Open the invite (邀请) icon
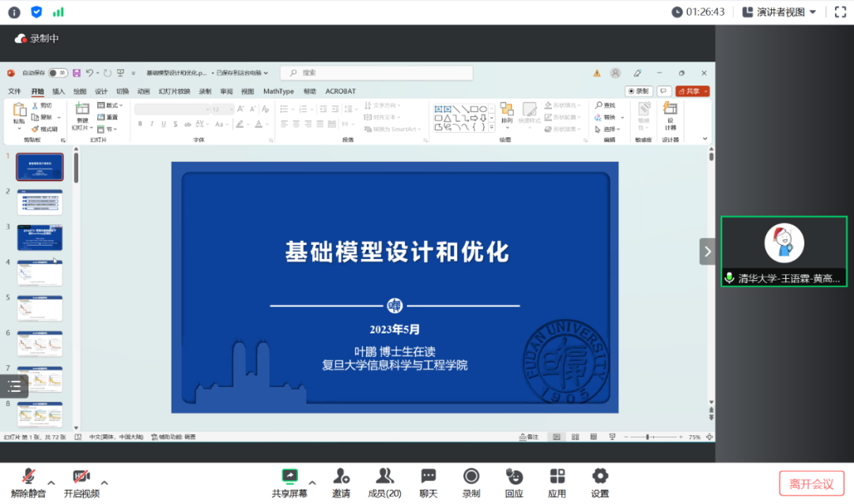Screen dimensions: 854x504 (x=341, y=477)
